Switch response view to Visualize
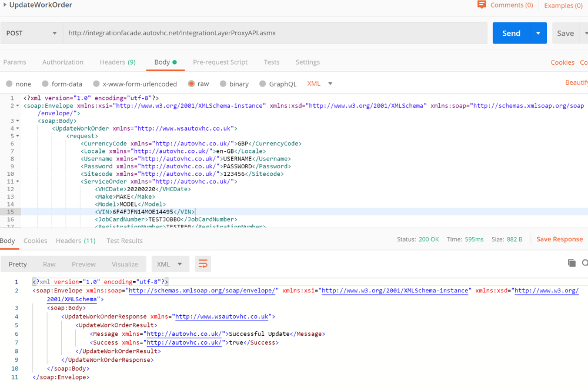 coord(125,264)
